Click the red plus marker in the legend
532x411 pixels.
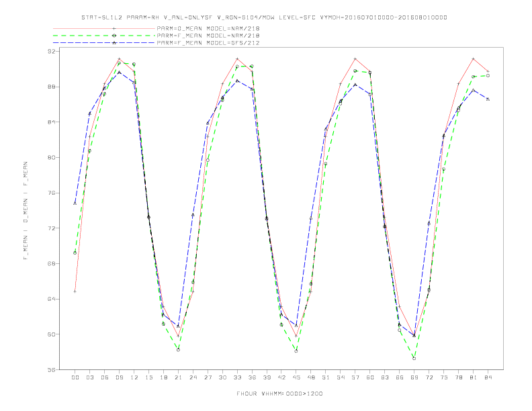(x=114, y=28)
